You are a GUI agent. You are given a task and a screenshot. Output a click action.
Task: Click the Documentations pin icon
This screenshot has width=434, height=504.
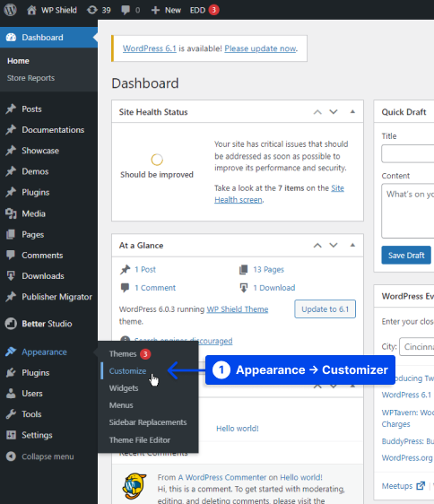[11, 130]
